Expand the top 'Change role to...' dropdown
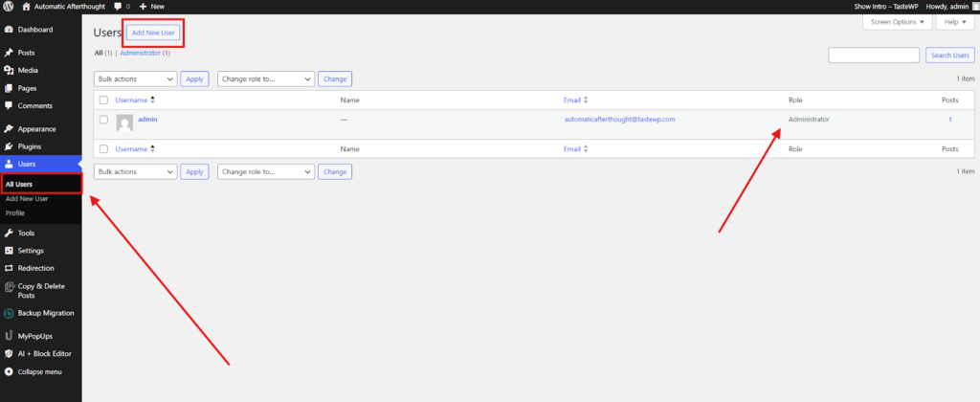 pyautogui.click(x=265, y=79)
